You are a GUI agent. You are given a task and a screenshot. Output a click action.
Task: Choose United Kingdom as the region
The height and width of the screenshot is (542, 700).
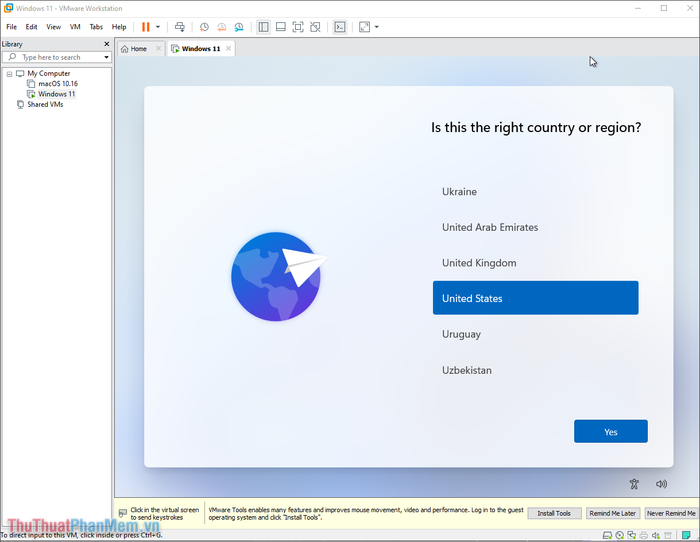point(535,263)
